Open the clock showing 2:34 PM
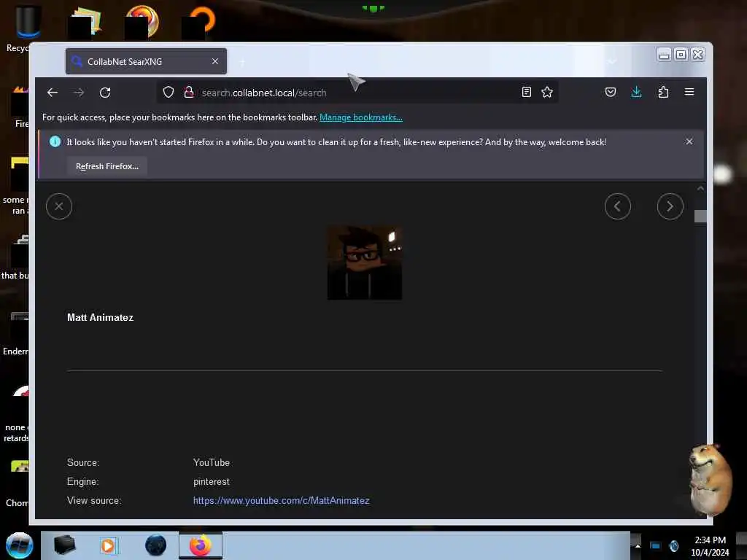This screenshot has width=747, height=560. tap(710, 546)
